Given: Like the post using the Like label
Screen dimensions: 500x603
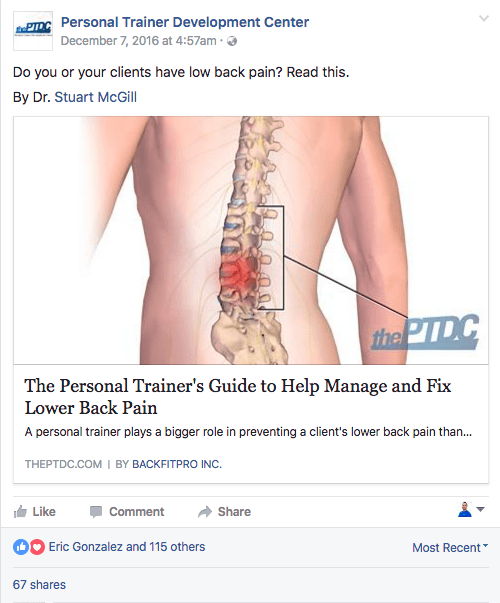Looking at the screenshot, I should 44,512.
